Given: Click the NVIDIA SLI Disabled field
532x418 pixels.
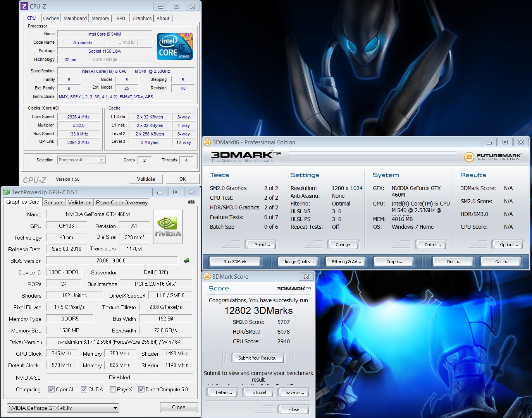Looking at the screenshot, I should pos(119,377).
